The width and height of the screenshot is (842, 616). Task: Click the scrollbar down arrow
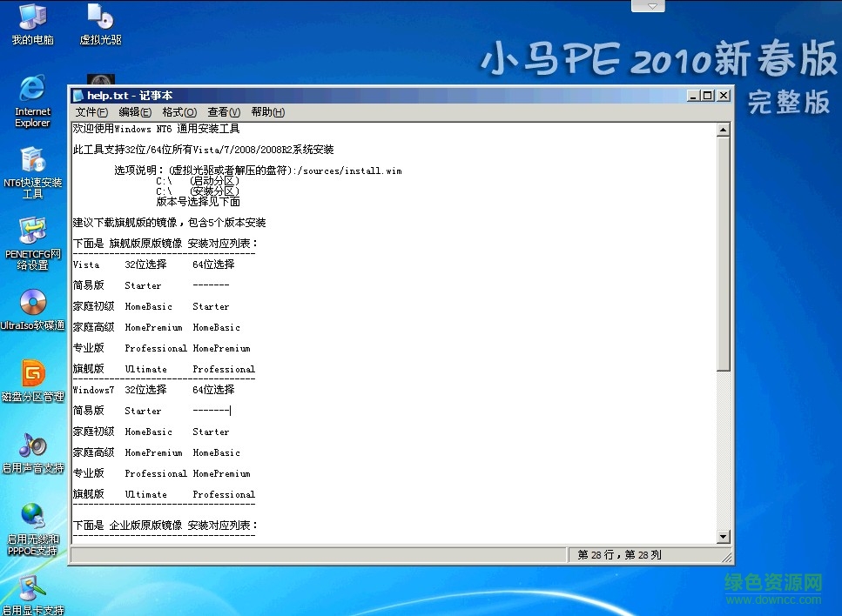(x=724, y=536)
